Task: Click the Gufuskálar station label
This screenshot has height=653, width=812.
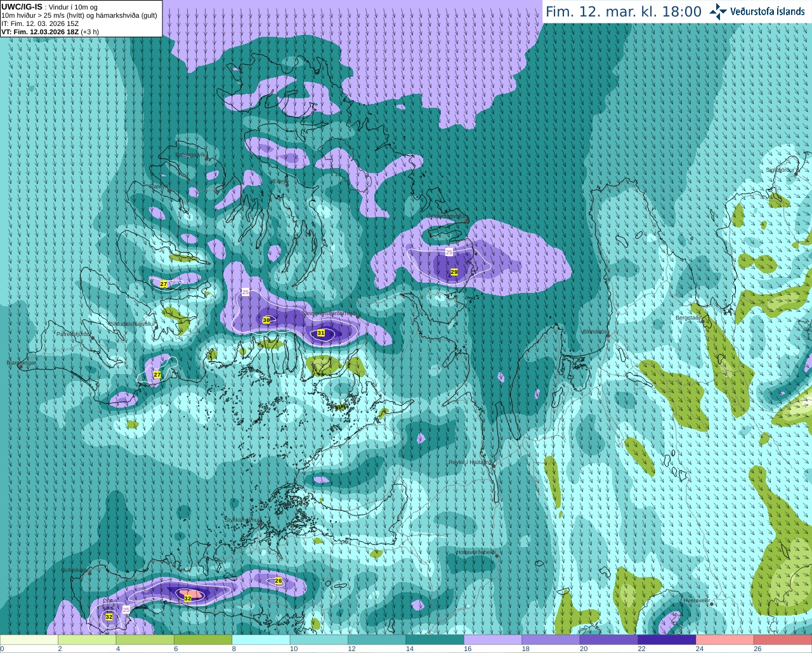Action: click(x=75, y=570)
